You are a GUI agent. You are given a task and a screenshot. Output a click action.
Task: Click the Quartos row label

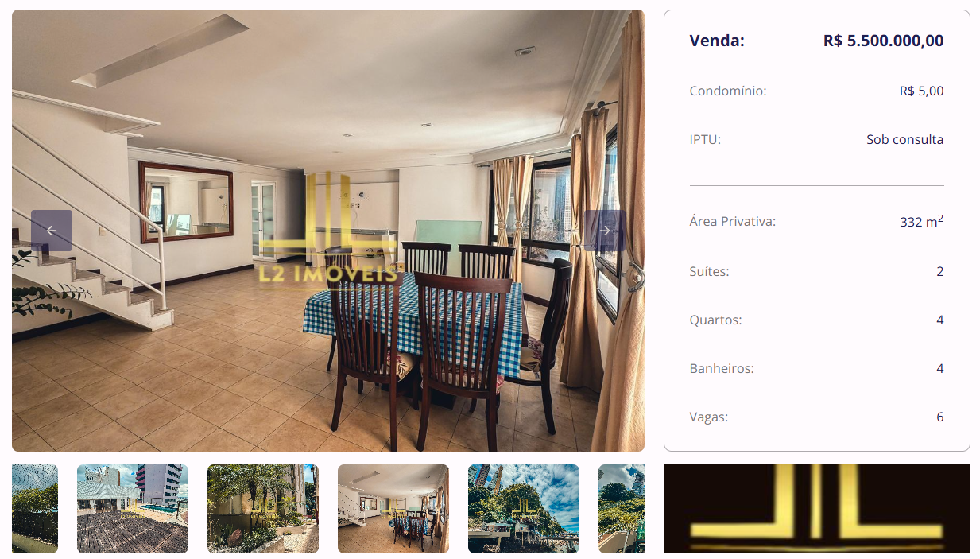coord(715,320)
